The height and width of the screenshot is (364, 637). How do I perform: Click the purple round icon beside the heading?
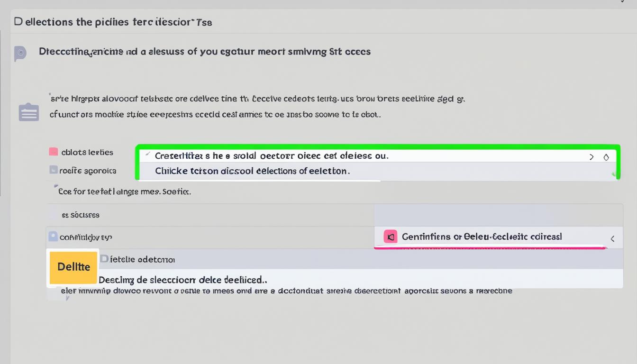(x=20, y=53)
